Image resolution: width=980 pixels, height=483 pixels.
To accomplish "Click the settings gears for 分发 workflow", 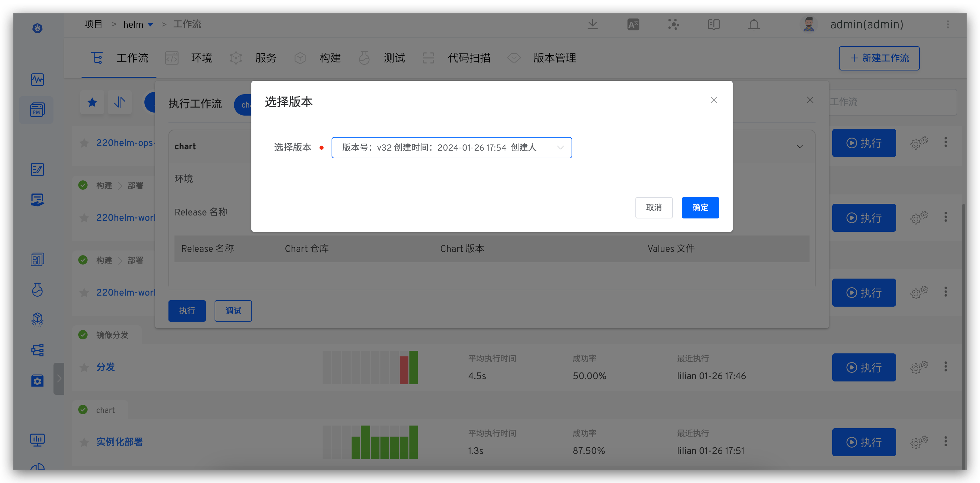I will (x=919, y=367).
